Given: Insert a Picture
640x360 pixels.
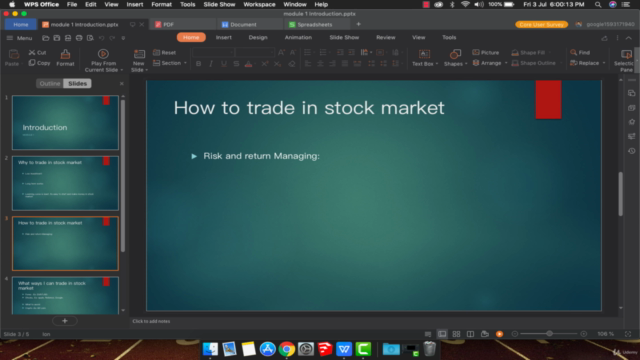Looking at the screenshot, I should [486, 53].
